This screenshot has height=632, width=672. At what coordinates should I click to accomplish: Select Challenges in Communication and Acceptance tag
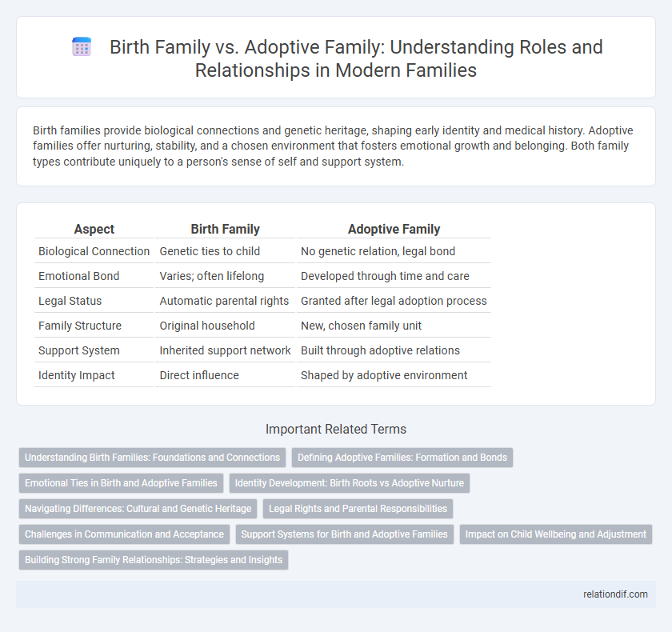click(x=124, y=534)
